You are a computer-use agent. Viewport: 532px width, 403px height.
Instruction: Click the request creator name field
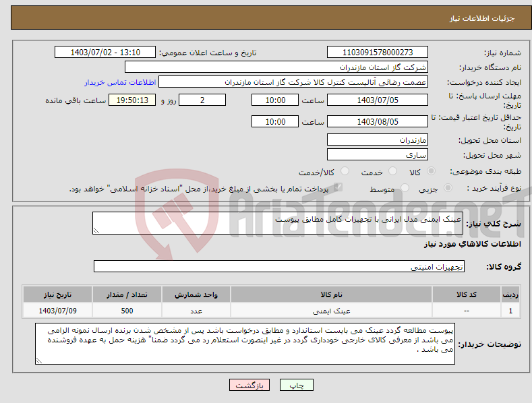click(x=293, y=82)
